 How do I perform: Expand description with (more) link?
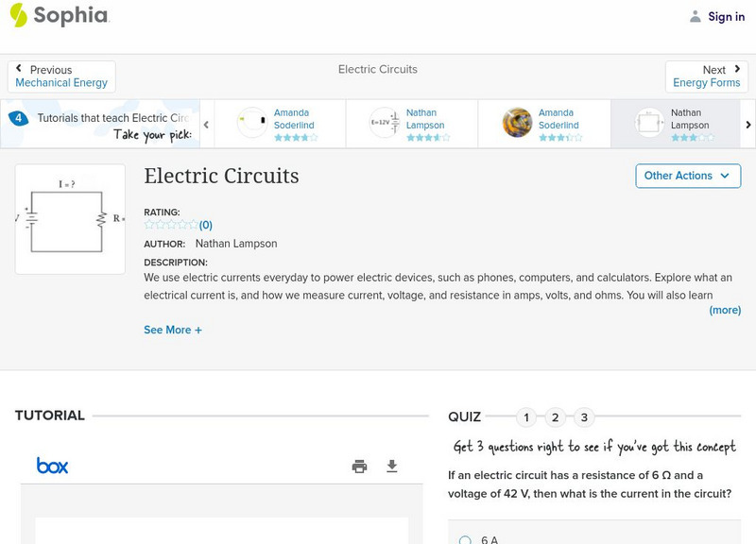click(725, 310)
